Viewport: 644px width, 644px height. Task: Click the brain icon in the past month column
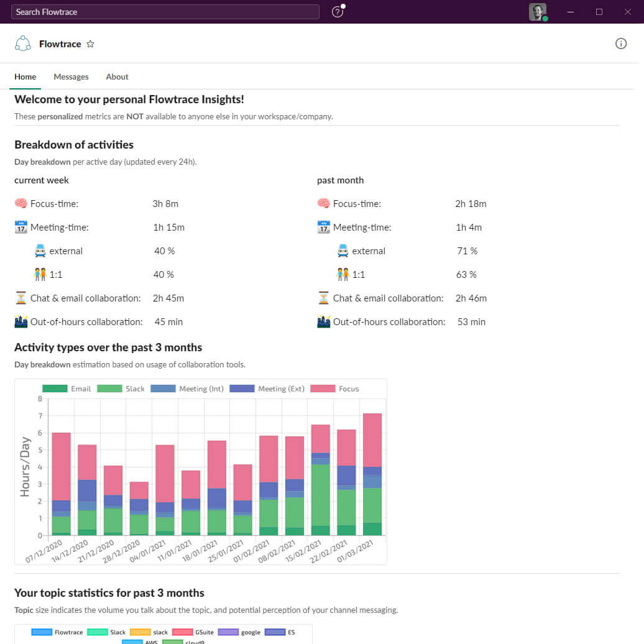point(322,203)
